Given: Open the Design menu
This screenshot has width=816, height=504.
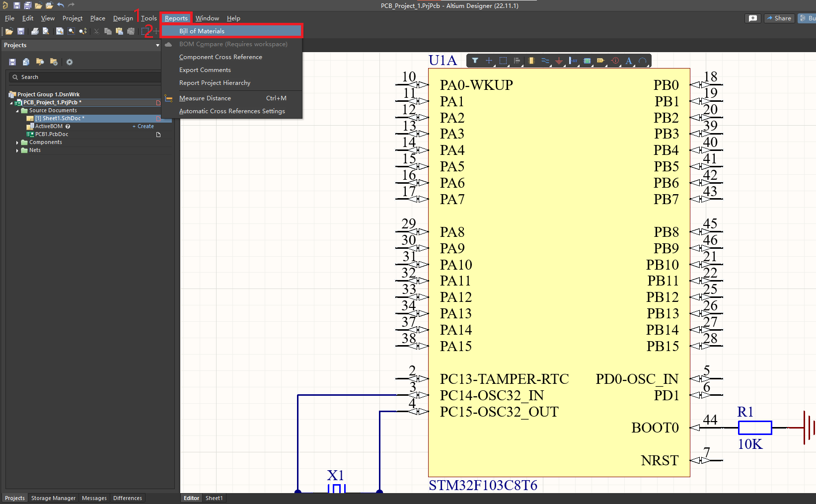Looking at the screenshot, I should pyautogui.click(x=123, y=18).
